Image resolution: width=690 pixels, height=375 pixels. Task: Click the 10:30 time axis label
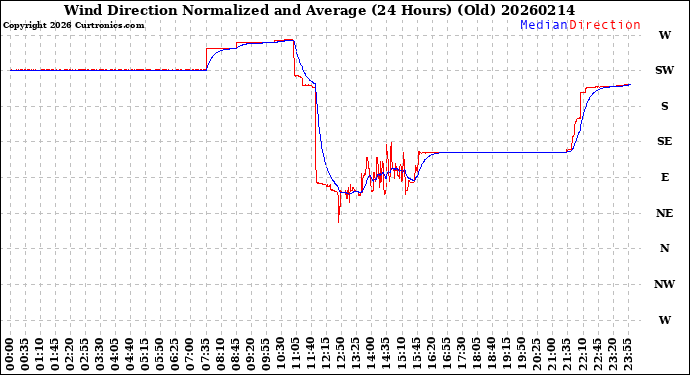click(280, 355)
